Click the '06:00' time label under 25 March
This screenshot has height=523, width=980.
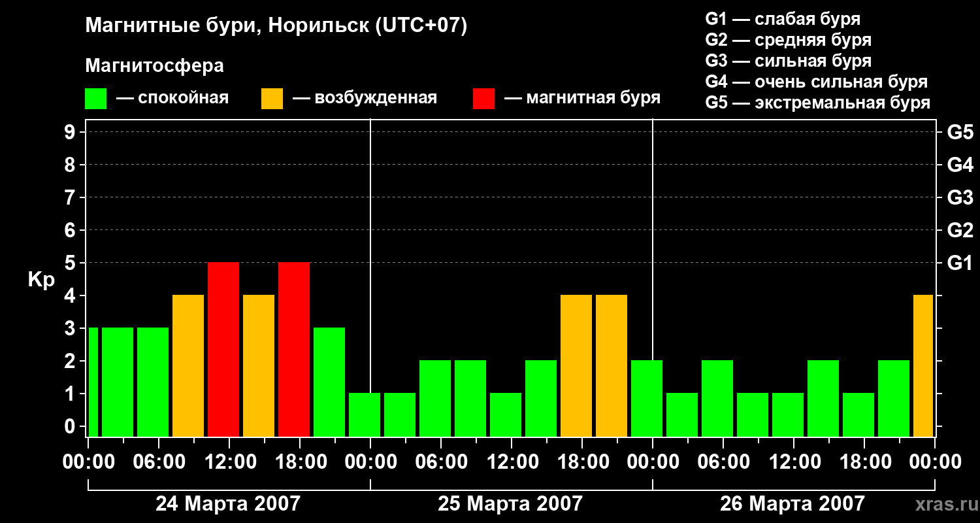[441, 463]
